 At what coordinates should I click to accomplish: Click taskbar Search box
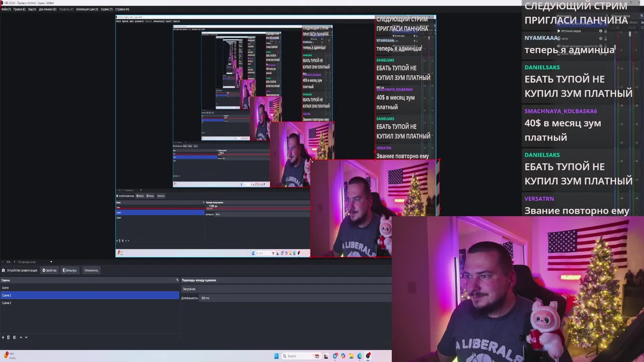[301, 356]
